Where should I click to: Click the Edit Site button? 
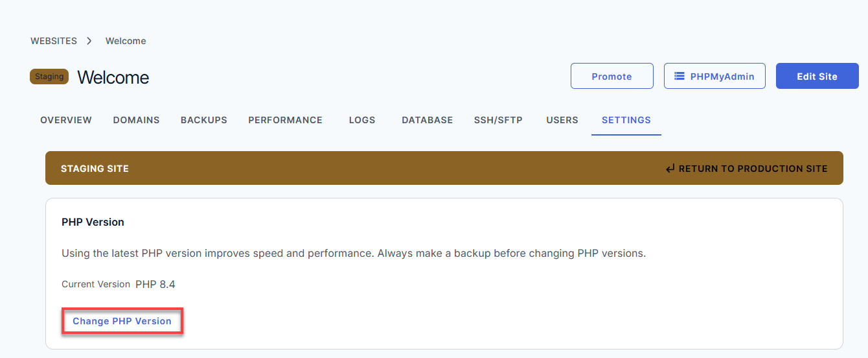(817, 76)
